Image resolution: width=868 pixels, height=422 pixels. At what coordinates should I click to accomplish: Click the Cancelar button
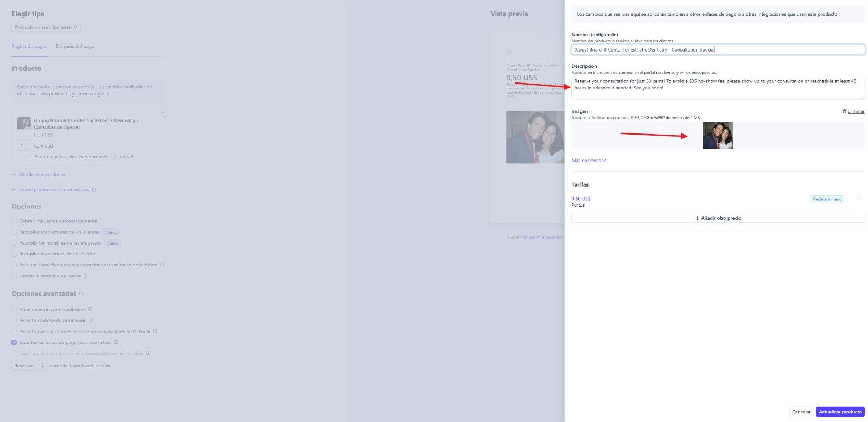coord(801,412)
